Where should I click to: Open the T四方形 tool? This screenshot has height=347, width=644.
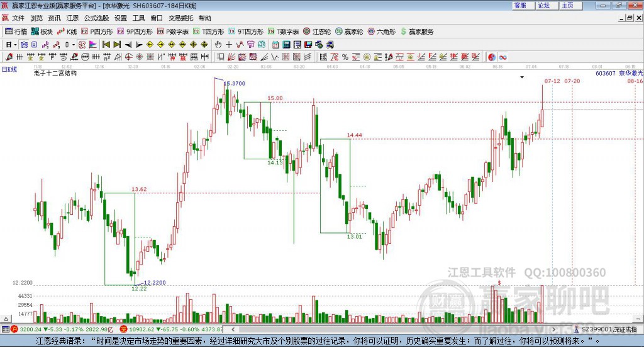[x=209, y=31]
